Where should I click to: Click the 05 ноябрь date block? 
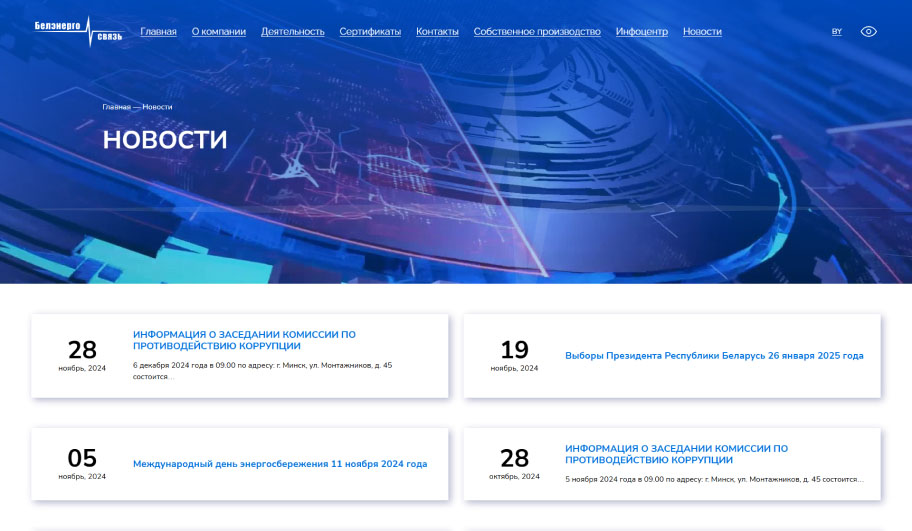coord(82,464)
